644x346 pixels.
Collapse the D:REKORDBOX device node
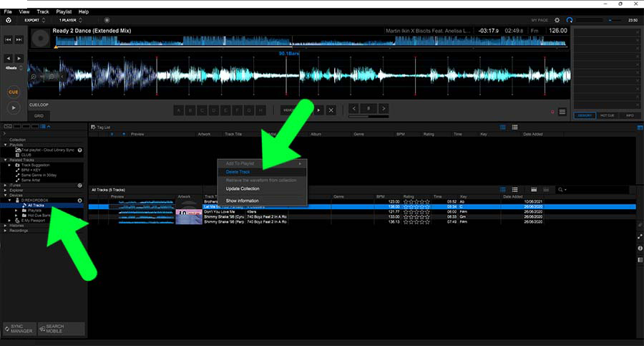click(x=10, y=201)
